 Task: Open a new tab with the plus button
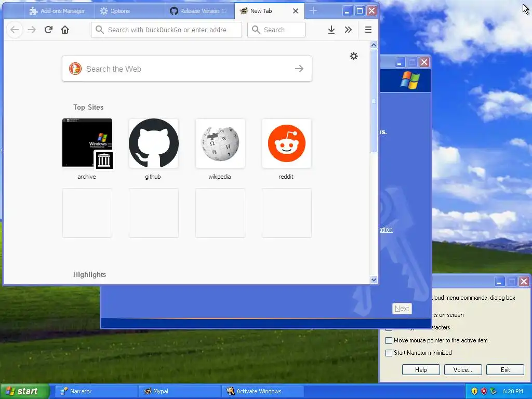[x=313, y=11]
